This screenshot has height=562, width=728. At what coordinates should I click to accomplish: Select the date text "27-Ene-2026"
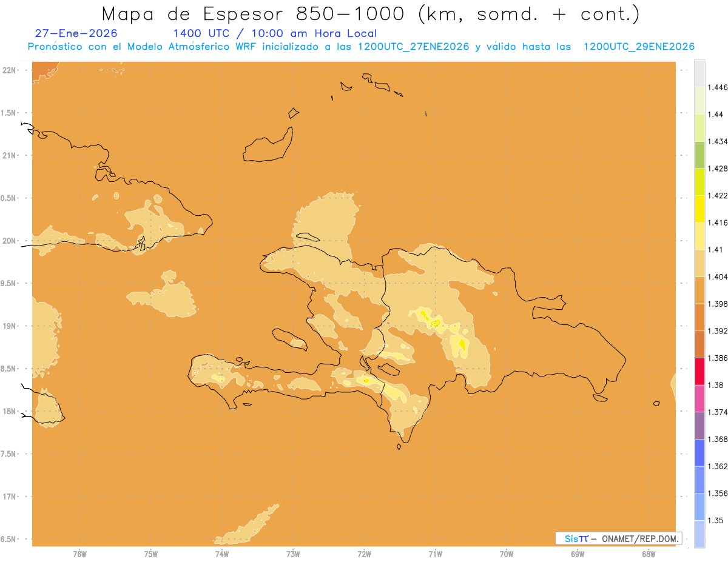click(77, 33)
